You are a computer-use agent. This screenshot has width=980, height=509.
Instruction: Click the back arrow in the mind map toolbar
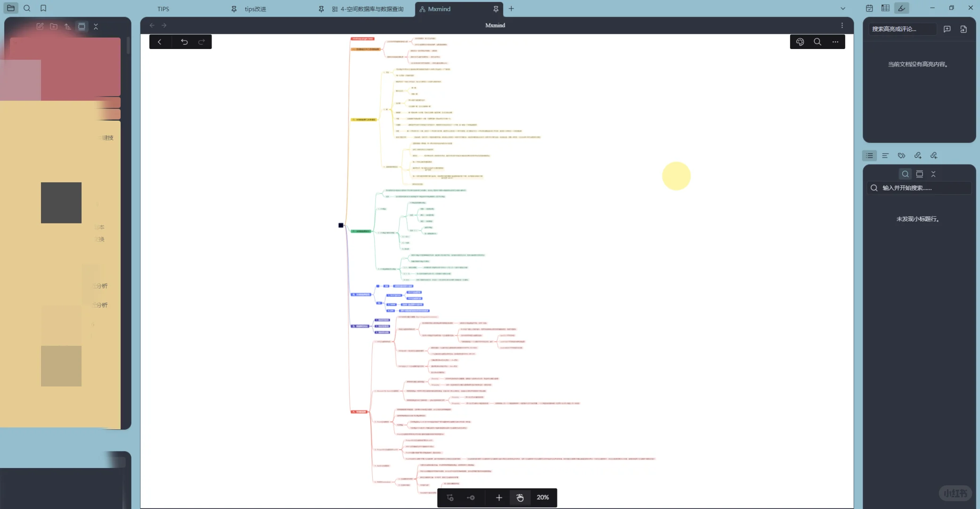click(x=160, y=42)
